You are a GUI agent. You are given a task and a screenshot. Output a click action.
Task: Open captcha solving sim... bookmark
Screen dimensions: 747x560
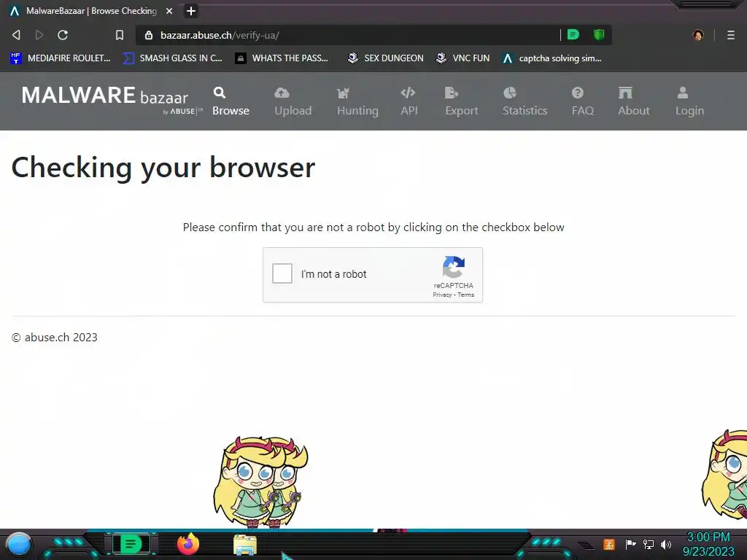[552, 58]
